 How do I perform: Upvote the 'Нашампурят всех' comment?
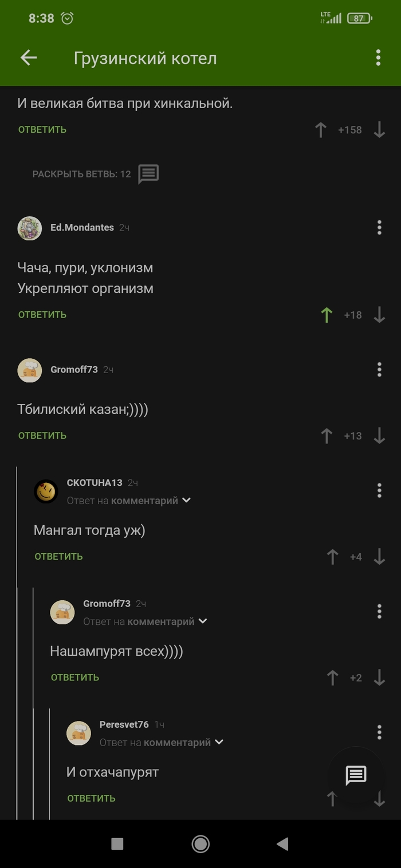tap(332, 678)
